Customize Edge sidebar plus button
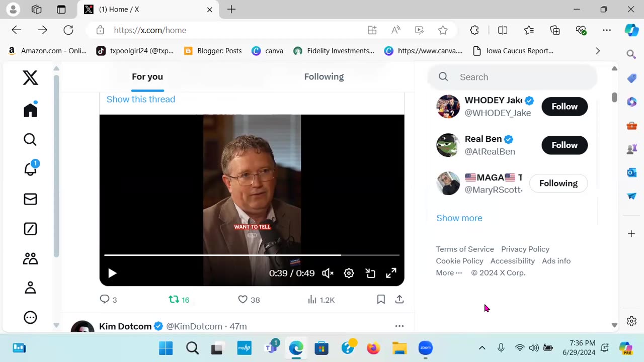 pos(631,234)
